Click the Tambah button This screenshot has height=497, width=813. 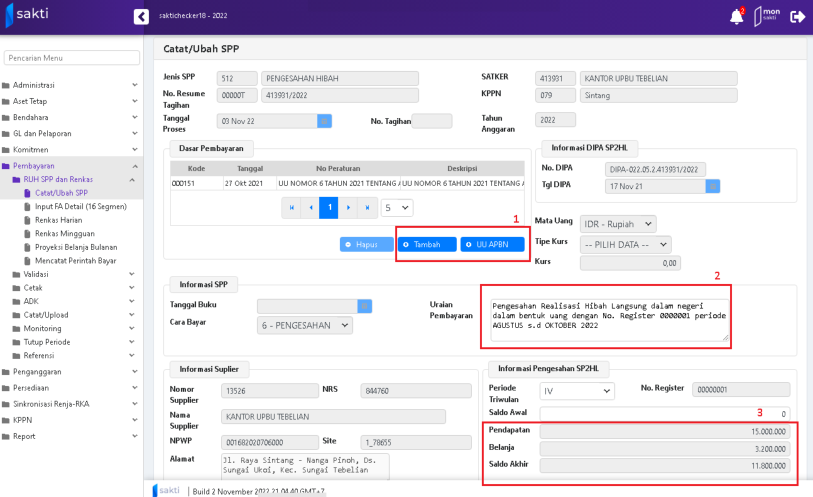pos(427,244)
